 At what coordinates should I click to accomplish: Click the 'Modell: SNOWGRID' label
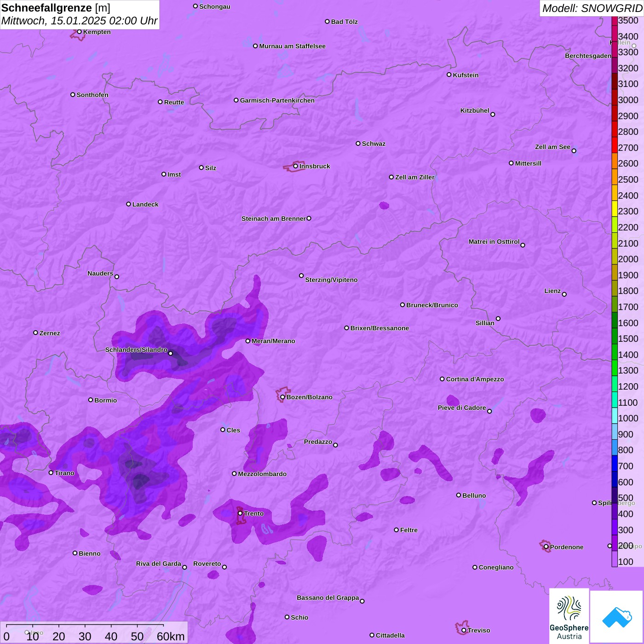[592, 8]
